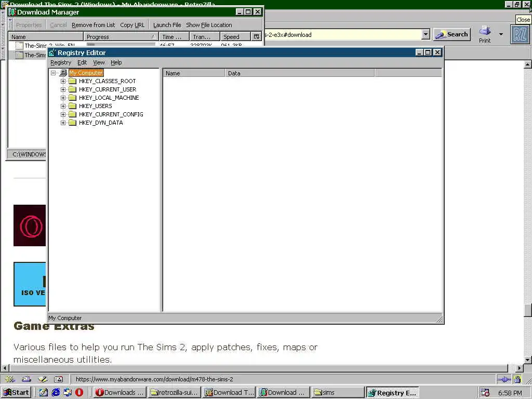The height and width of the screenshot is (399, 532).
Task: Switch to Download Manager taskbar button
Action: (x=283, y=393)
